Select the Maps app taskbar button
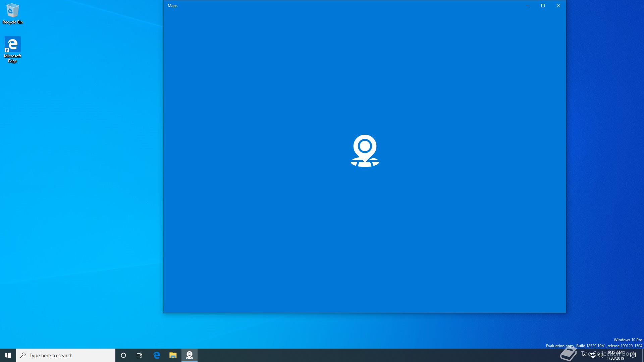644x362 pixels. (190, 355)
